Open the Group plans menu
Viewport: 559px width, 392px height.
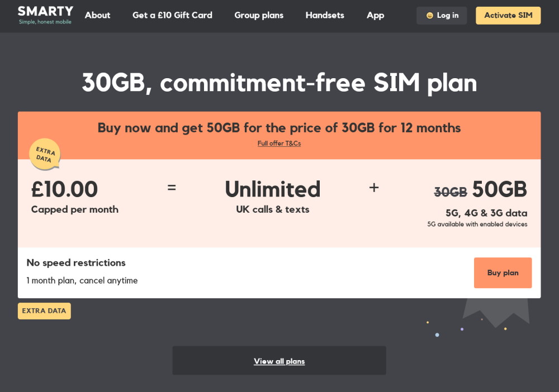(259, 16)
